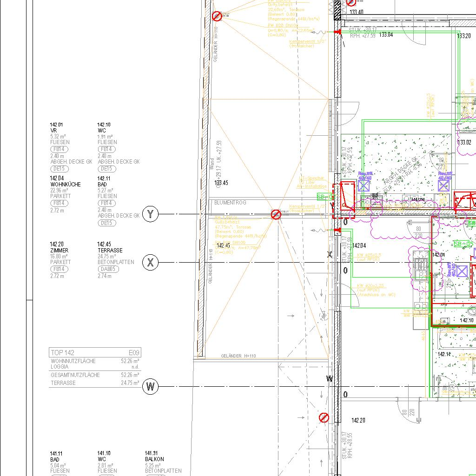Click the grid axis bubble labeled Y
Screen dimensions: 476x476
[x=150, y=214]
